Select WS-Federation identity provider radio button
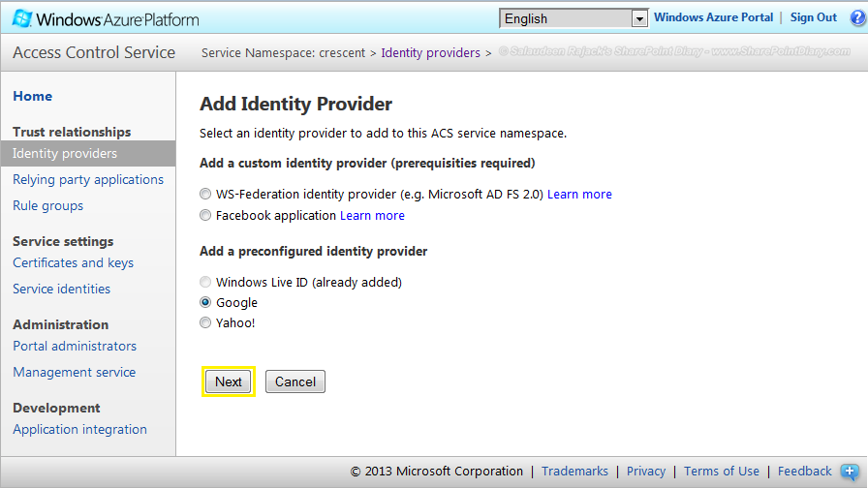This screenshot has height=488, width=868. pyautogui.click(x=205, y=195)
